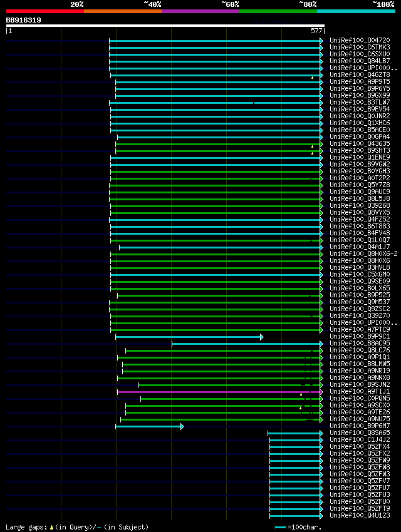Select the UniRef100_B6T883 label
The width and height of the screenshot is (401, 532).
pyautogui.click(x=360, y=227)
